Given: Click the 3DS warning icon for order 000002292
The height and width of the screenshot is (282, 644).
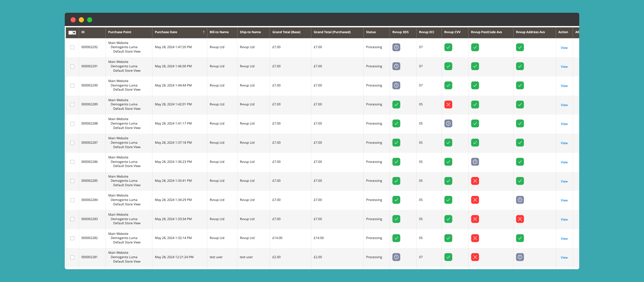Looking at the screenshot, I should (x=396, y=47).
